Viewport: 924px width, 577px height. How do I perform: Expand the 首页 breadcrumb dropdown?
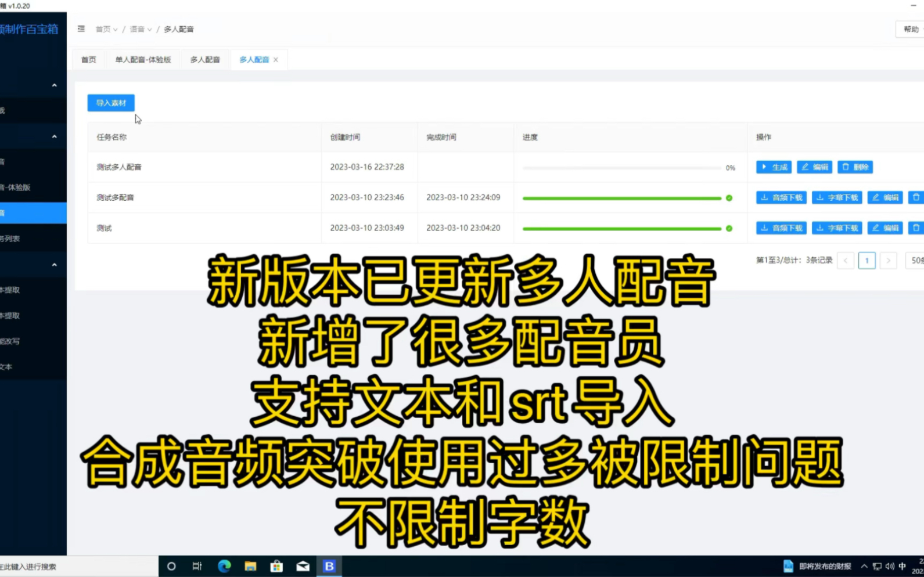pos(106,29)
